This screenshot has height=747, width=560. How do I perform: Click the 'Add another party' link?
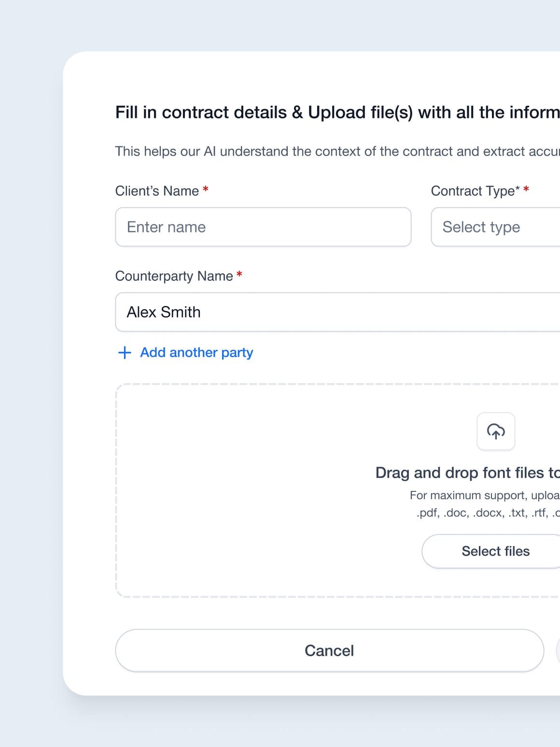(196, 353)
